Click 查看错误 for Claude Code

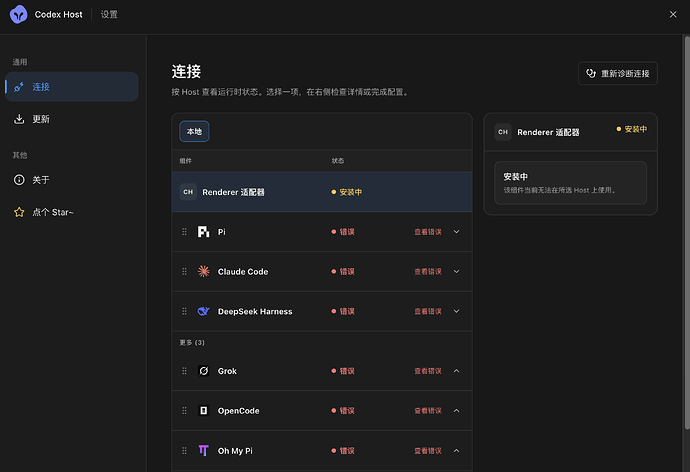[x=428, y=271]
